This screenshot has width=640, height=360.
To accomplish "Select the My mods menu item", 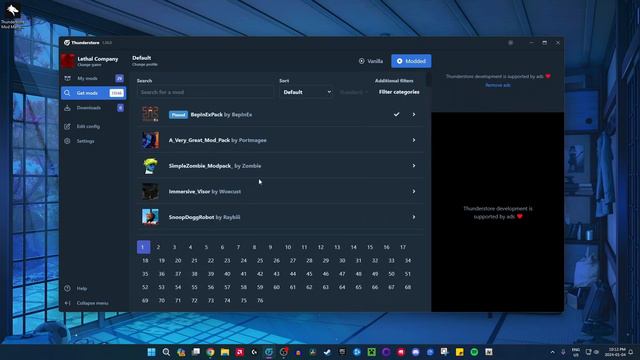I will coord(93,78).
